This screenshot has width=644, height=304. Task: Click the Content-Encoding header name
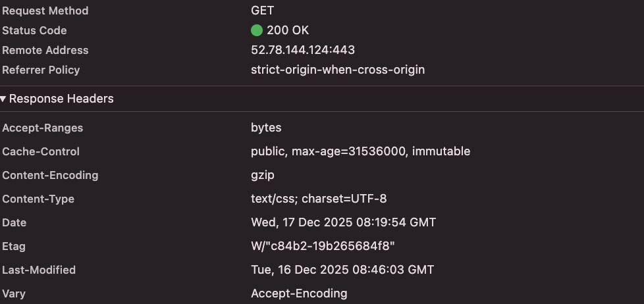point(50,175)
